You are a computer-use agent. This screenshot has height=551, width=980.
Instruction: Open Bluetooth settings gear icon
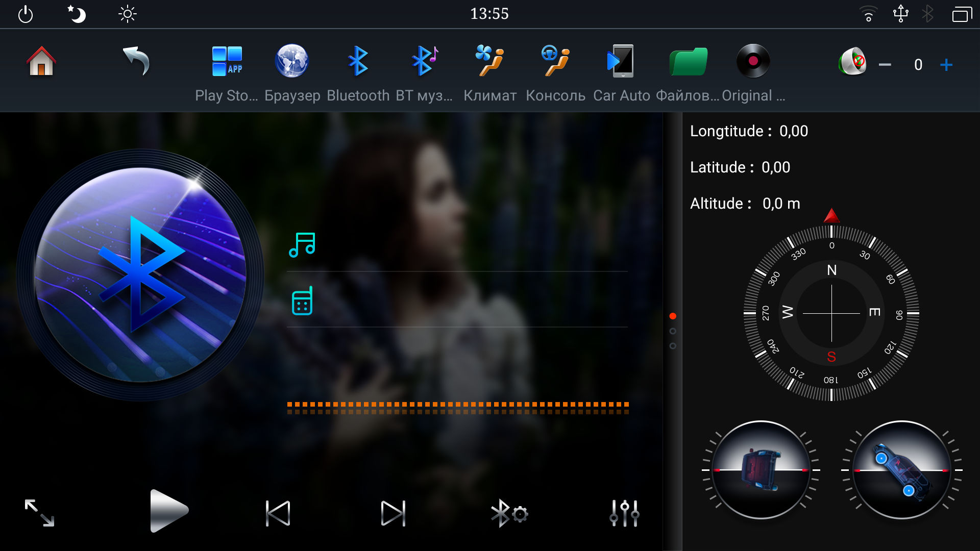pyautogui.click(x=509, y=513)
